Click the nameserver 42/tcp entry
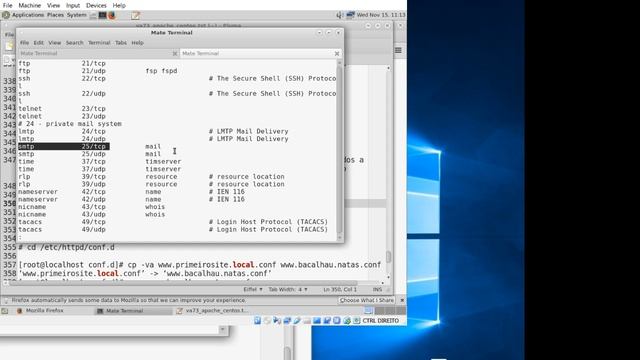This screenshot has width=640, height=360. (131, 191)
